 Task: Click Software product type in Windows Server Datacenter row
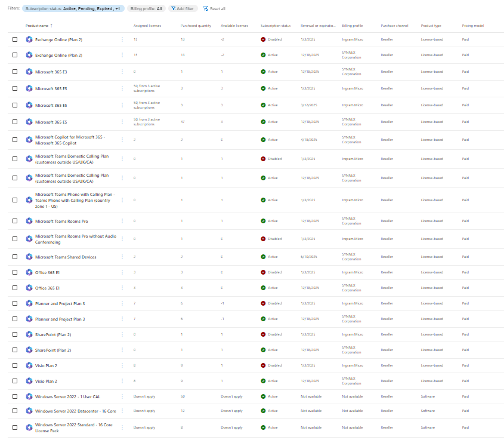click(x=428, y=411)
